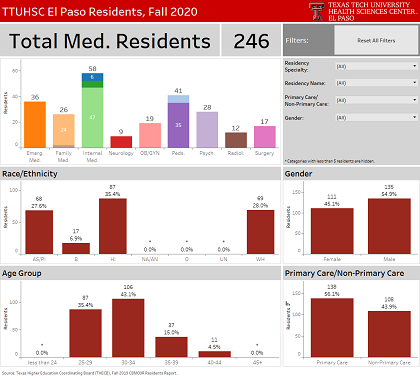420x380 pixels.
Task: Select the 30-34 age group bar
Action: pyautogui.click(x=128, y=328)
